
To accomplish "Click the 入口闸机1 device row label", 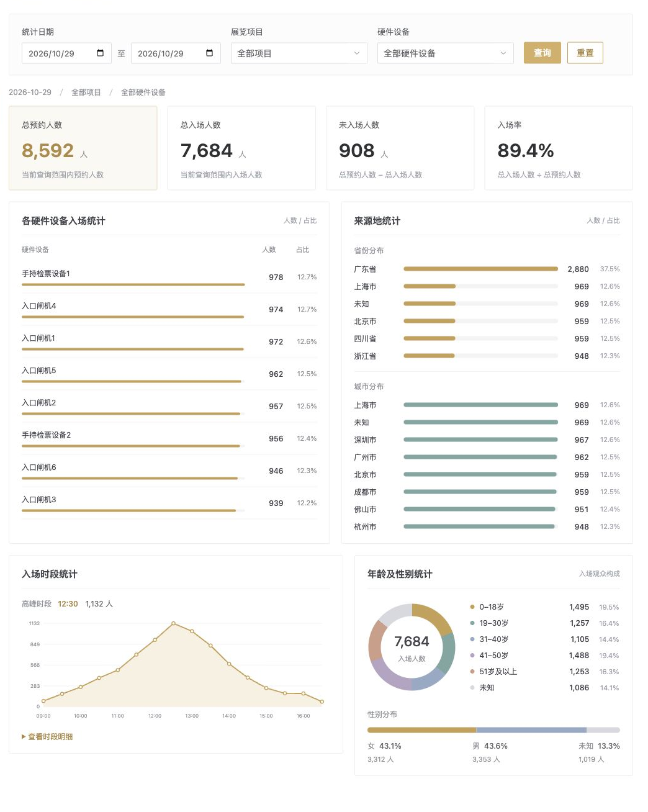I will pos(38,338).
